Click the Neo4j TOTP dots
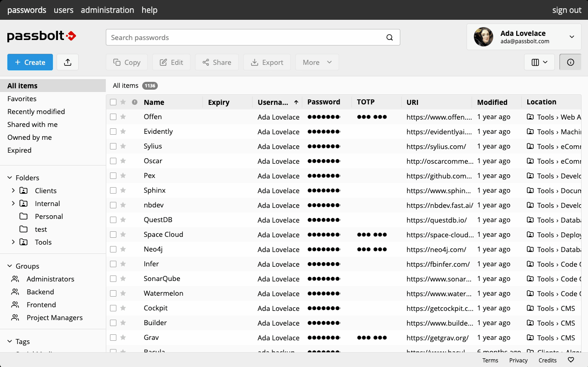The height and width of the screenshot is (367, 588). click(x=372, y=249)
